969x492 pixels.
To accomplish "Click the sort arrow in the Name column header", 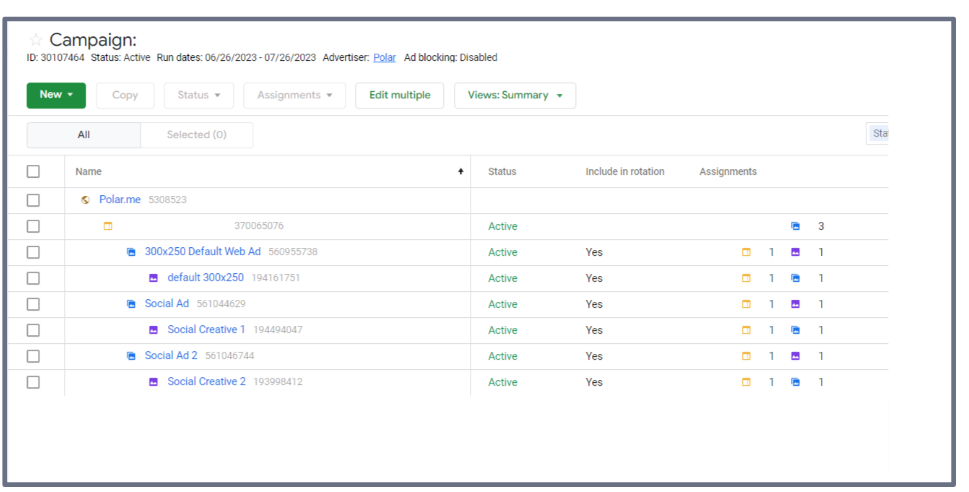I will click(x=460, y=172).
